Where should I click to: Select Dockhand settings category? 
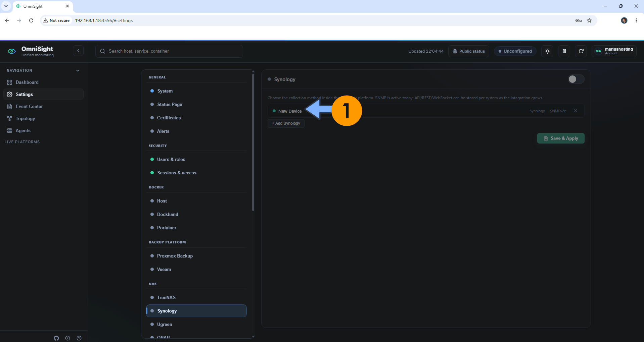(196, 214)
